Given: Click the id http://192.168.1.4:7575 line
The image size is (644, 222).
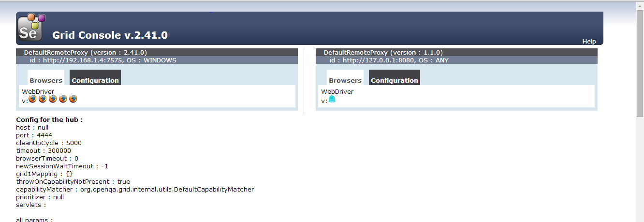Looking at the screenshot, I should [x=103, y=60].
